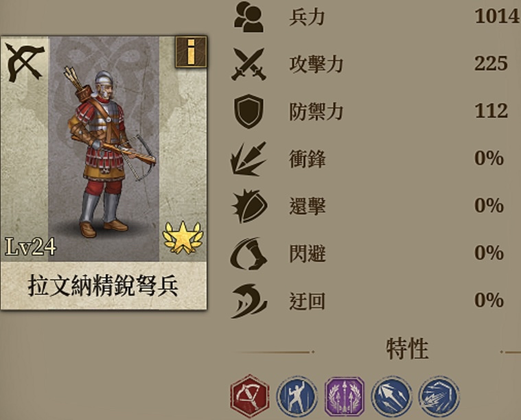Select the blue arrow volley trait icon
Image resolution: width=521 pixels, height=420 pixels.
(x=439, y=397)
